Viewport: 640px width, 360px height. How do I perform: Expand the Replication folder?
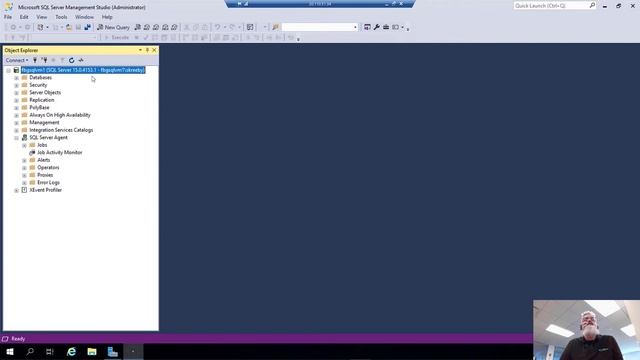(16, 100)
